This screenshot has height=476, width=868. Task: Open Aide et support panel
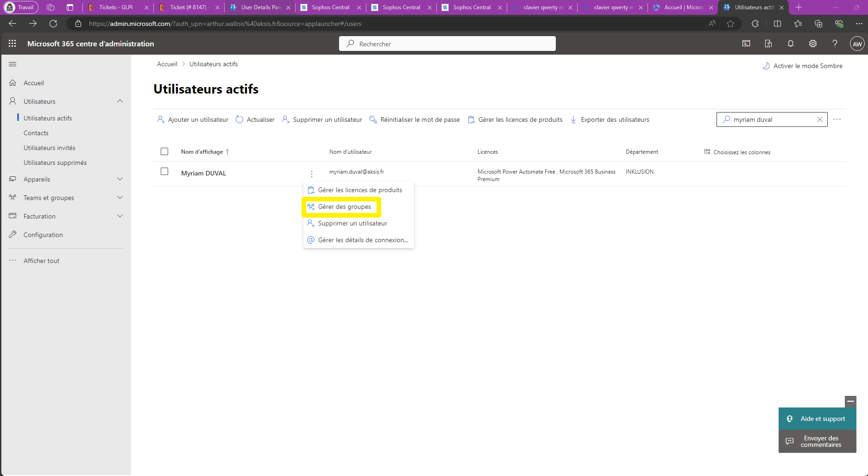coord(818,419)
